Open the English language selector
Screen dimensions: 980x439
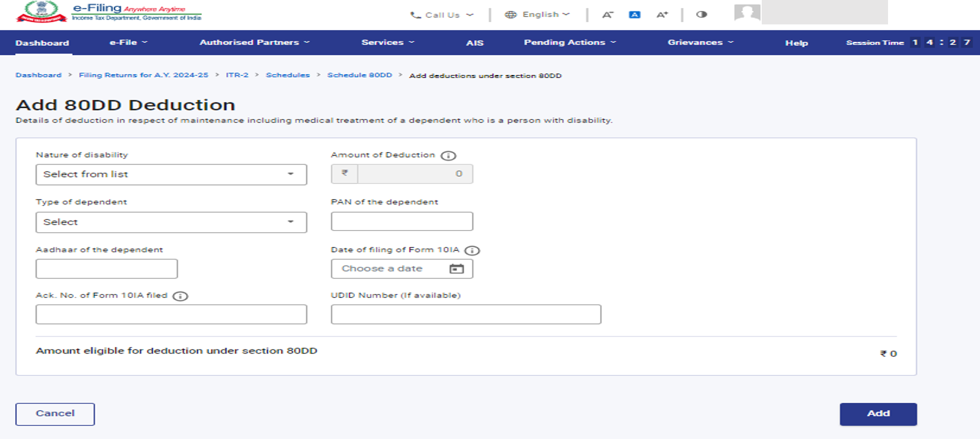[x=537, y=15]
